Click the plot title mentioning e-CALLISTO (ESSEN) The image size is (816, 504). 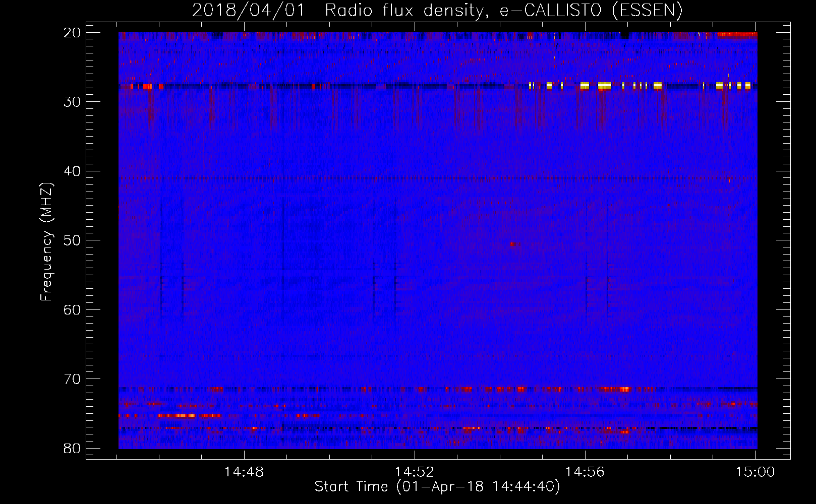pos(437,11)
